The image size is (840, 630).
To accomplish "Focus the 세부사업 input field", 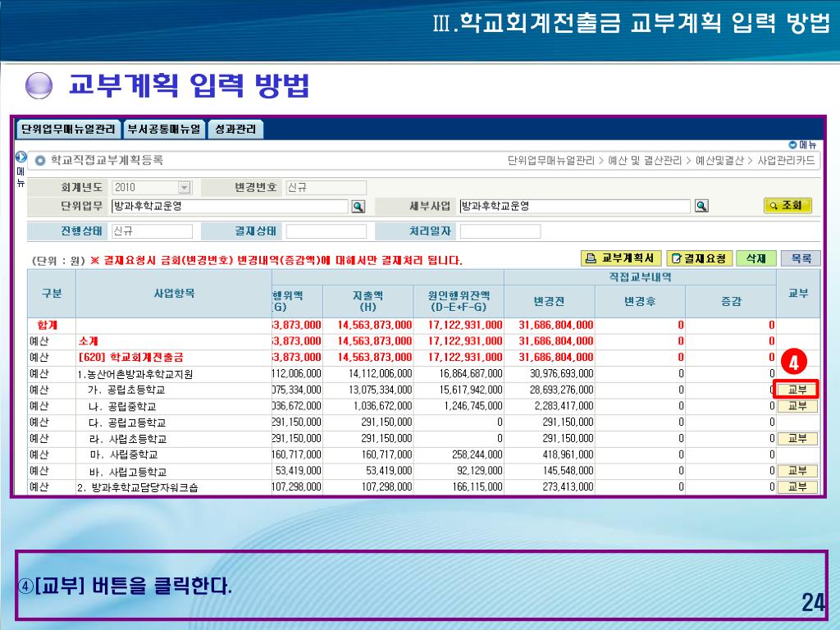I will (x=575, y=206).
